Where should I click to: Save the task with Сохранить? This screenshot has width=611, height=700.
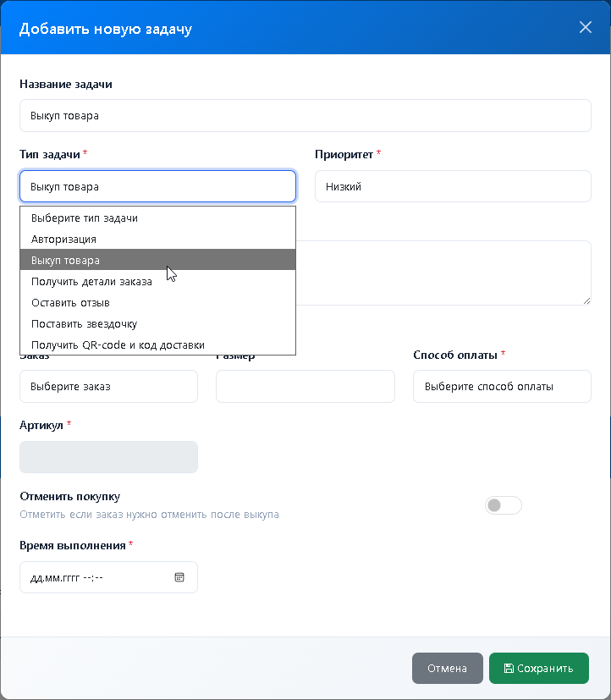[x=539, y=668]
